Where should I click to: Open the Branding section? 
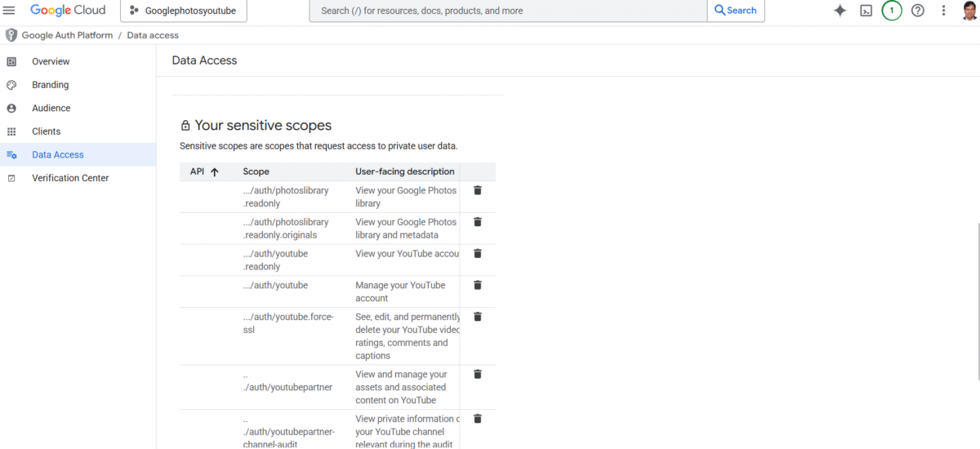[x=50, y=85]
